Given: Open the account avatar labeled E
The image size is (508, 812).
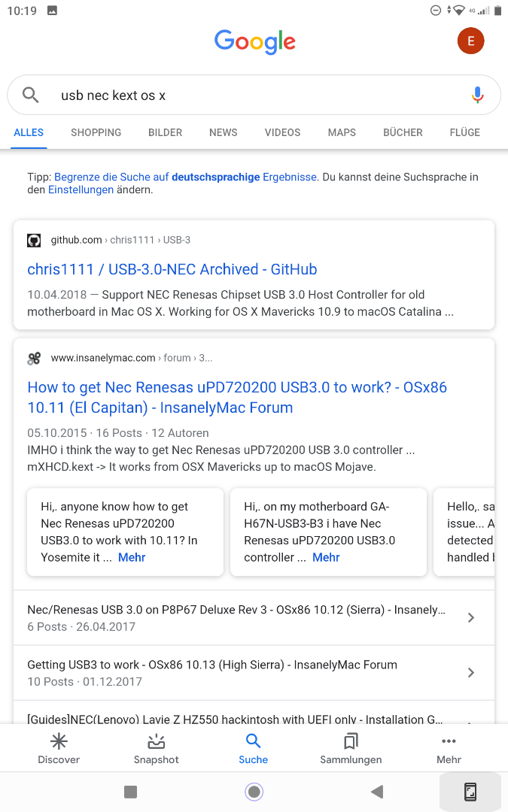Looking at the screenshot, I should (470, 41).
